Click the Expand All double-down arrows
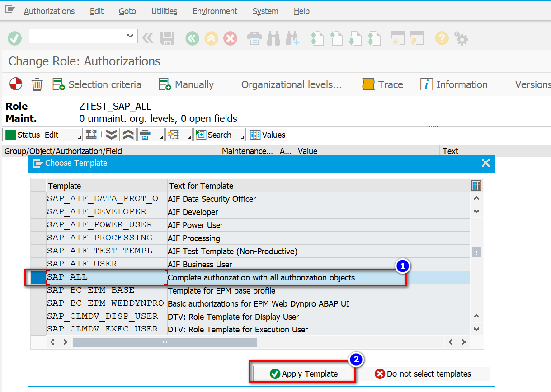The width and height of the screenshot is (551, 392). click(x=112, y=135)
